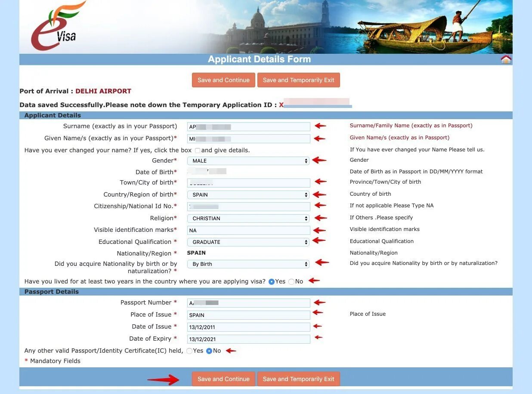Focus the Town/City of birth field
Screen dimensions: 532x394
pyautogui.click(x=248, y=183)
